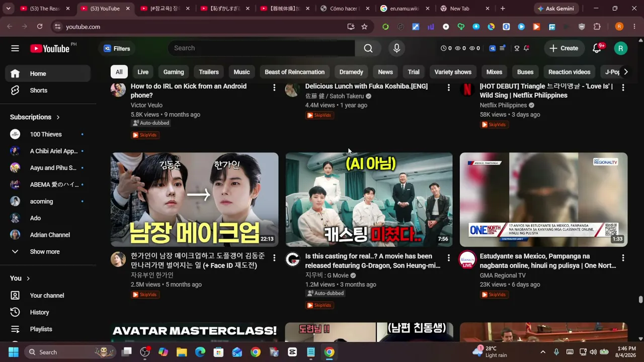Visit GMA Regional TV channel avatar

coord(467,259)
